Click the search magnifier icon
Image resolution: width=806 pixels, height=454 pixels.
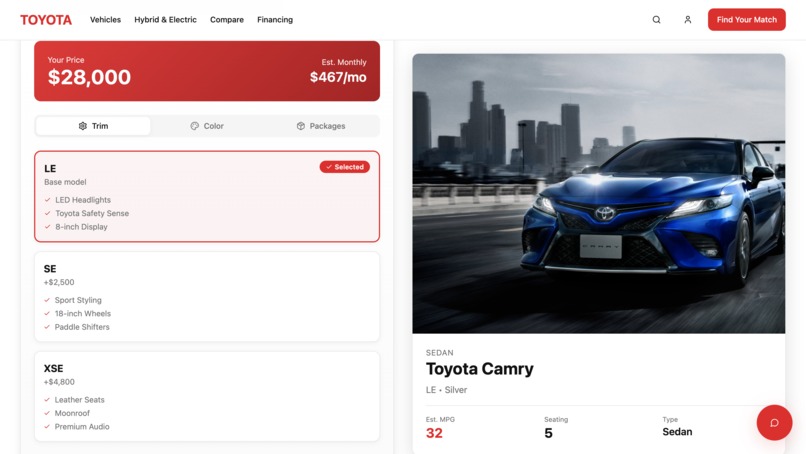pos(656,20)
